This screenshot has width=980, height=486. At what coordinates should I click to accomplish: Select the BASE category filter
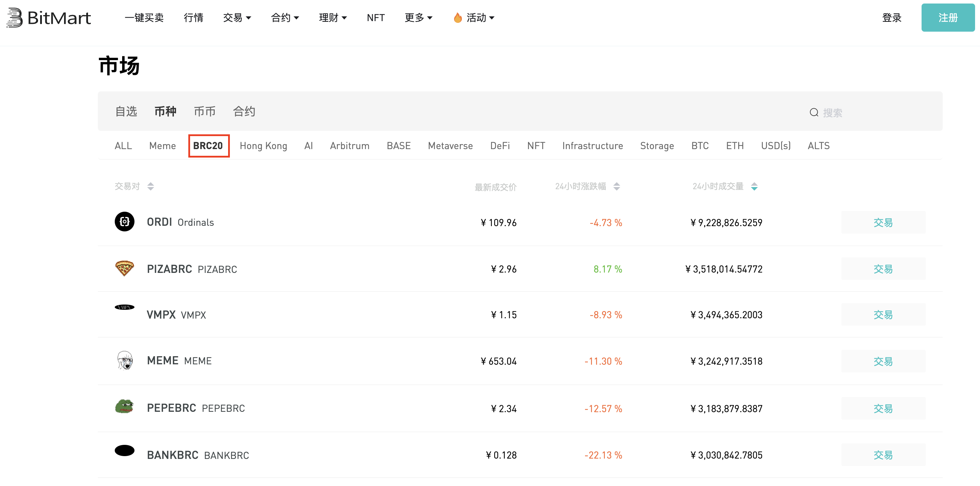click(x=399, y=146)
